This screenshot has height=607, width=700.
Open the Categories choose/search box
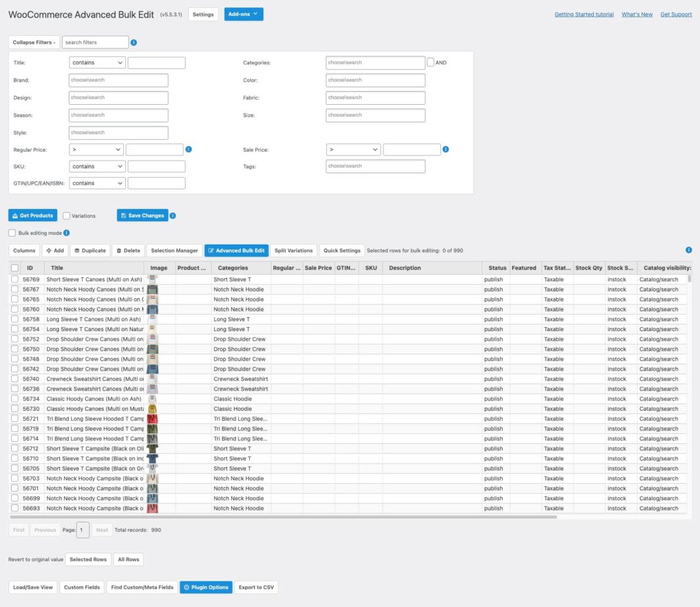coord(376,62)
